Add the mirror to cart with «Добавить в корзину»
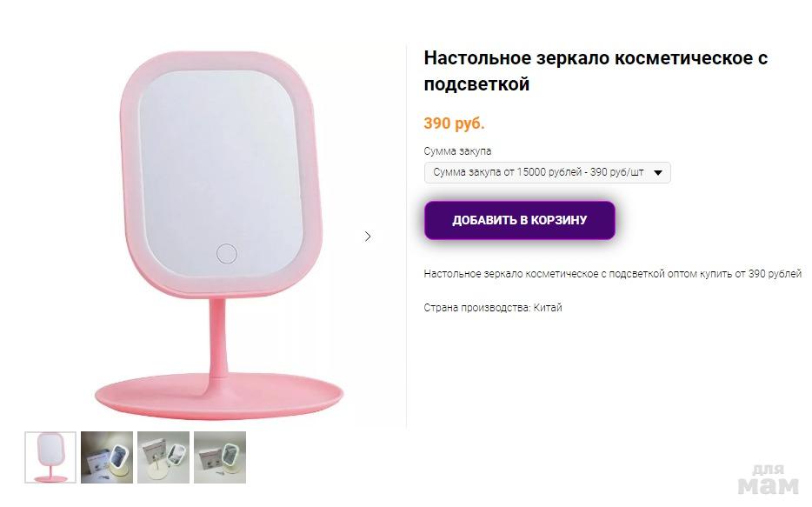 tap(519, 220)
